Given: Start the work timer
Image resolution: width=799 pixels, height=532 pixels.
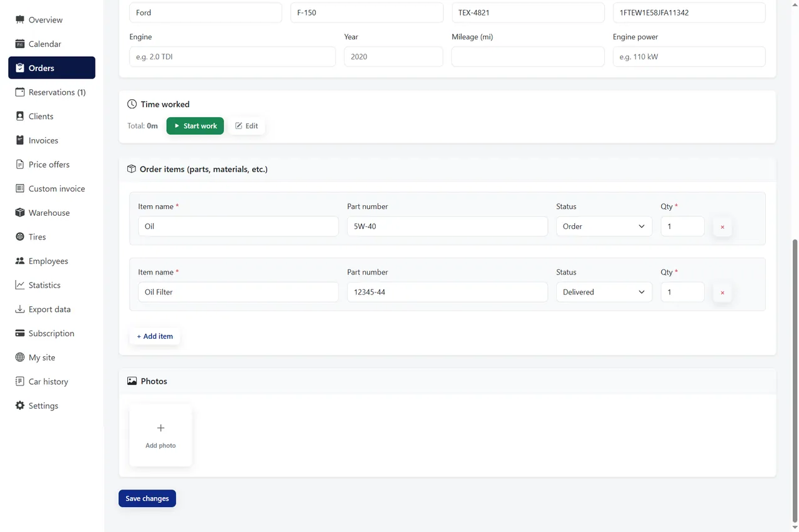Looking at the screenshot, I should click(x=195, y=126).
